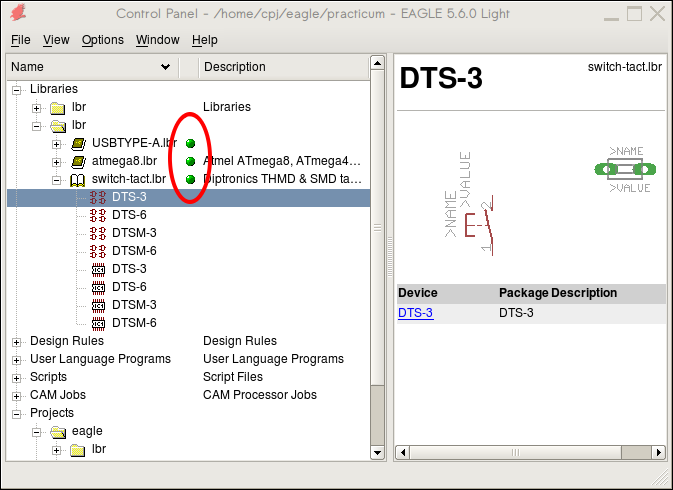The height and width of the screenshot is (490, 673).
Task: Click the preview pane horizontal scrollbar
Action: pyautogui.click(x=530, y=452)
